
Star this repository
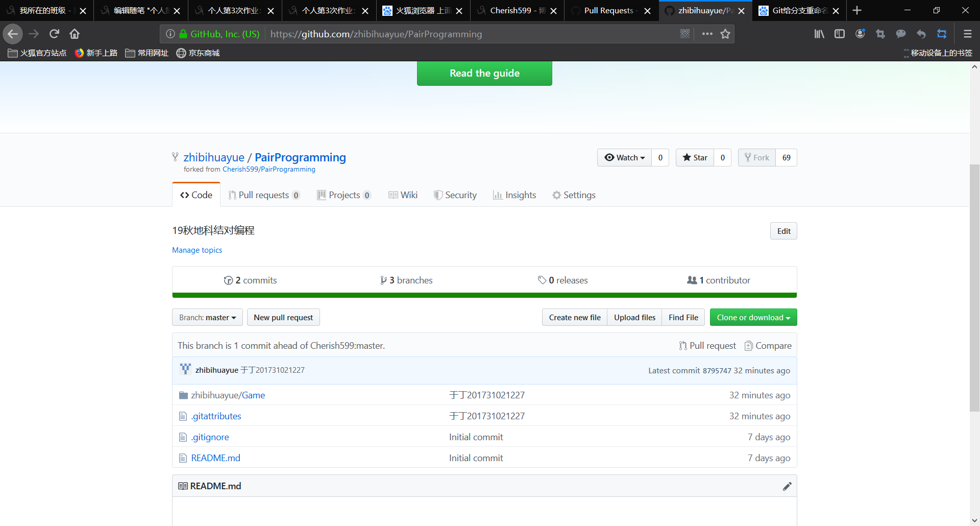click(695, 157)
